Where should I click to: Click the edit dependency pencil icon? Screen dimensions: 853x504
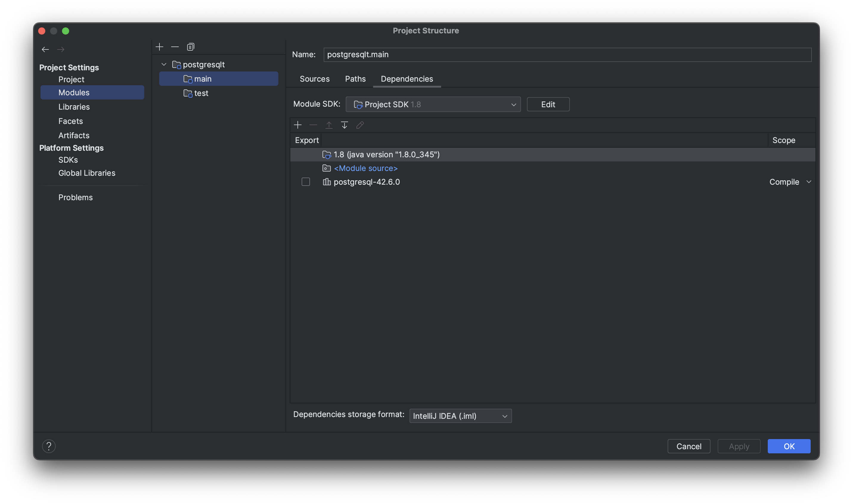[x=360, y=125]
